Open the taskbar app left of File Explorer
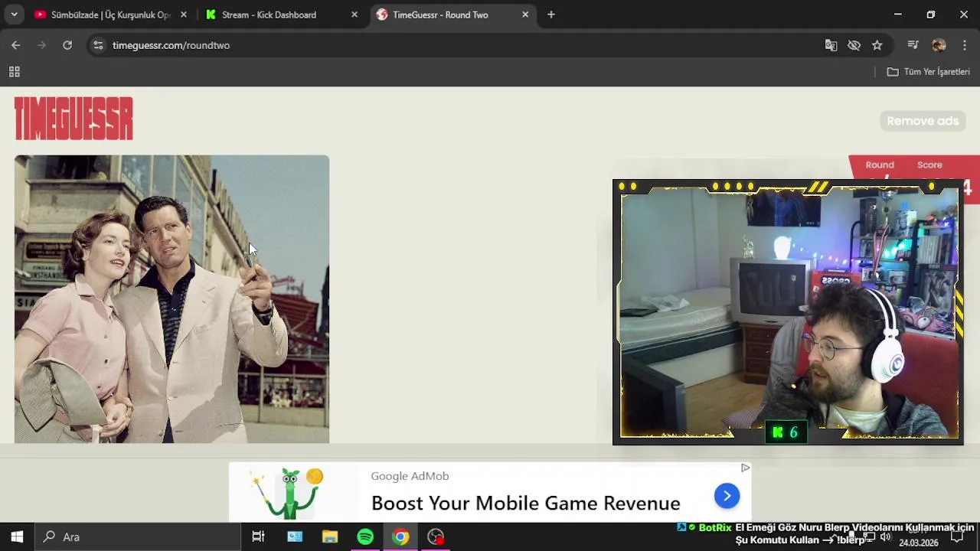 tap(295, 536)
